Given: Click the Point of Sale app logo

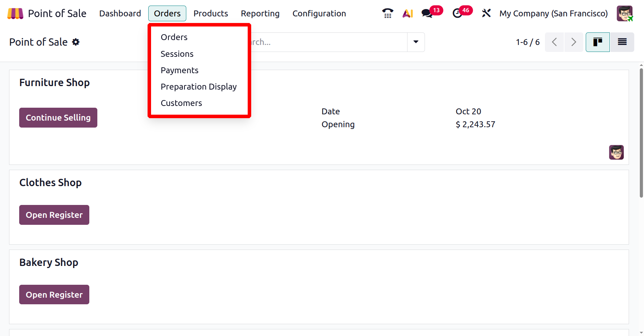Looking at the screenshot, I should (15, 14).
